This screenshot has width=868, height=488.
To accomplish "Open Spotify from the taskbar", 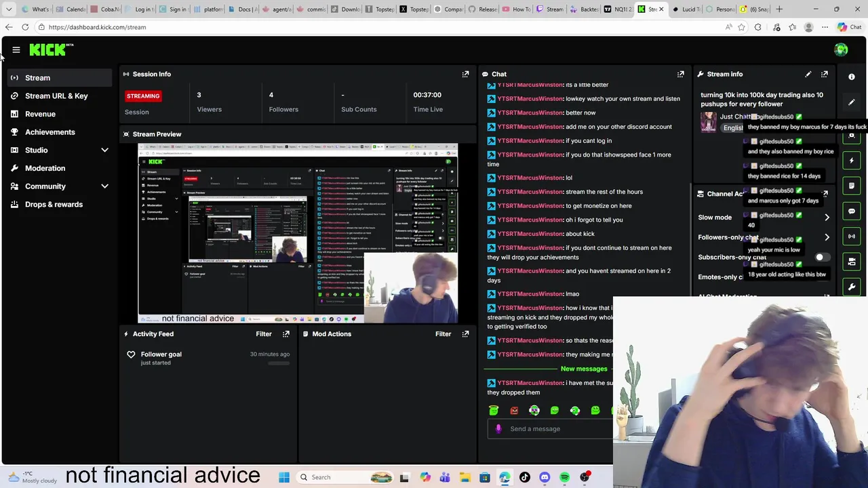I will 564,477.
